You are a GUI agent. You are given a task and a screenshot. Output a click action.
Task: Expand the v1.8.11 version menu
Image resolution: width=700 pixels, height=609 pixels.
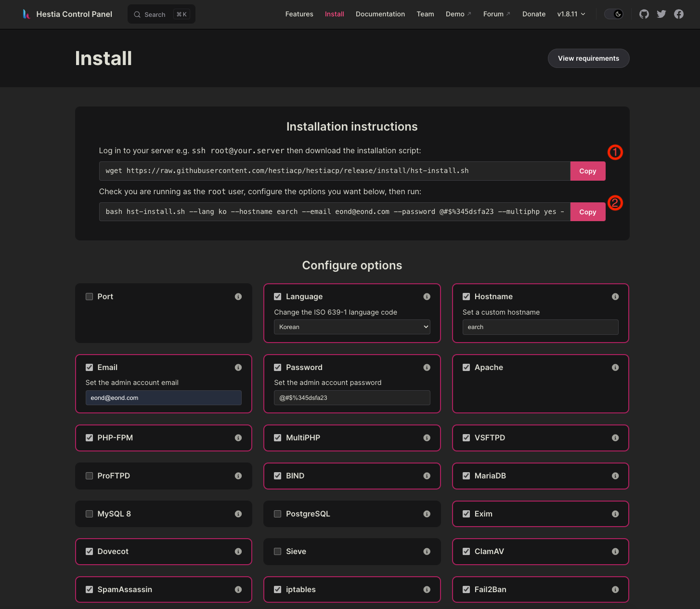tap(571, 14)
